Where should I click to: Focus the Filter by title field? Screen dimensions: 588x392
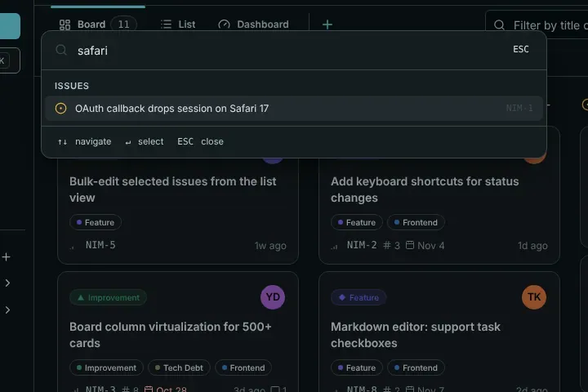pyautogui.click(x=537, y=25)
